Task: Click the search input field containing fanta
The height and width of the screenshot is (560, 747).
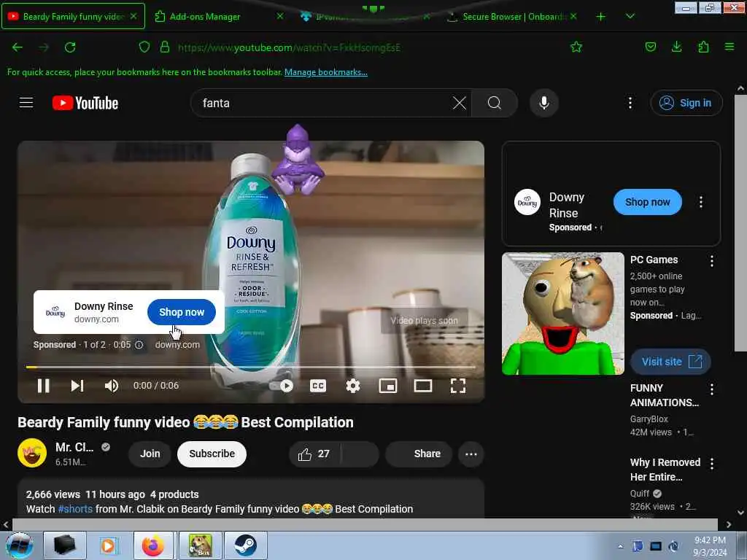Action: pyautogui.click(x=324, y=103)
